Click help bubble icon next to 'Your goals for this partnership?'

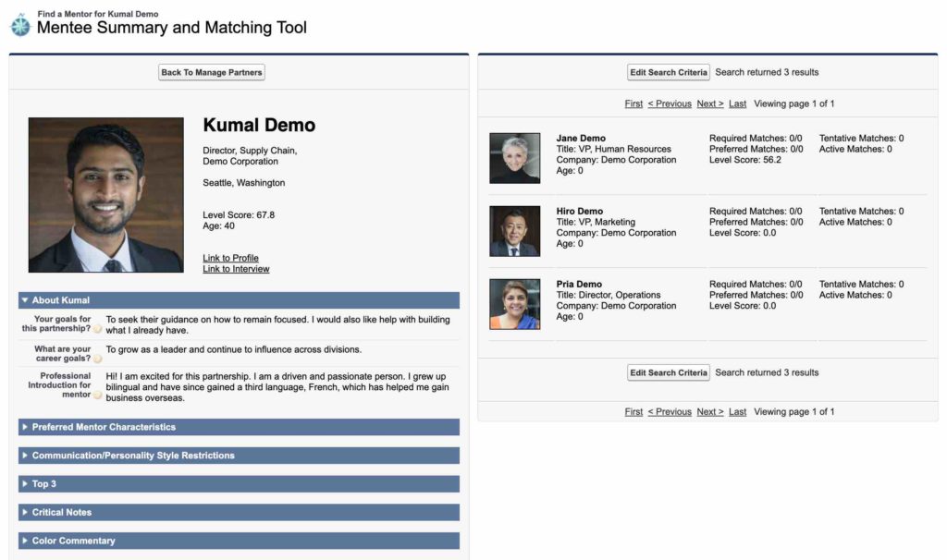97,329
